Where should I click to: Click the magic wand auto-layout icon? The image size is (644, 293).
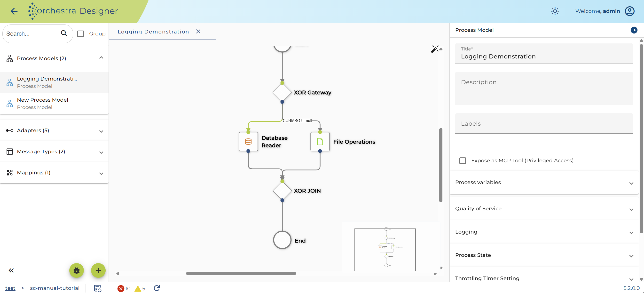pos(434,49)
